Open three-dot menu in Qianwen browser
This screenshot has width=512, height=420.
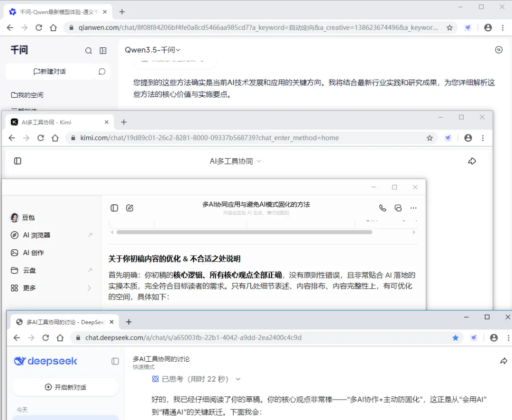(x=503, y=28)
